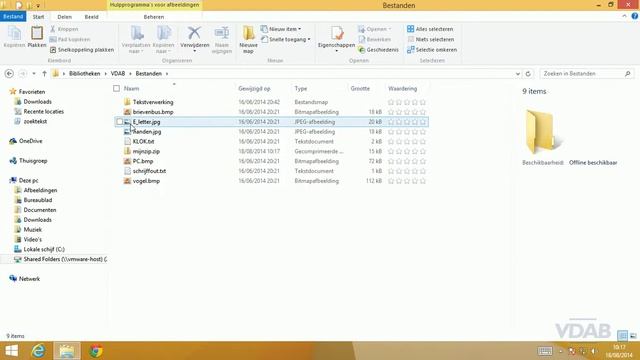Click the Back navigation arrow
Image resolution: width=640 pixels, height=360 pixels.
(x=9, y=73)
